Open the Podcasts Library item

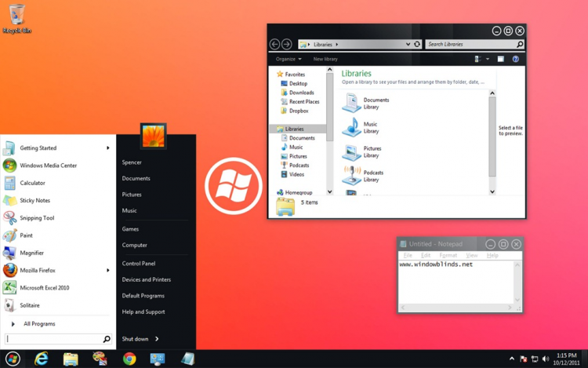(x=363, y=176)
